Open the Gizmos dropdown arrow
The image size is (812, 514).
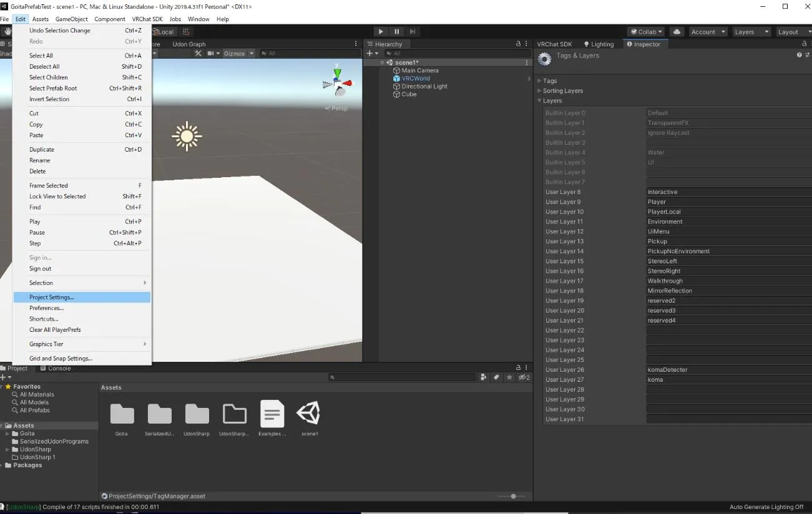[252, 54]
